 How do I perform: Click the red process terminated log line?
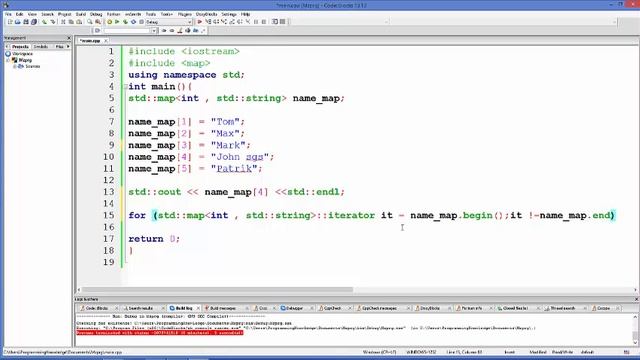(x=160, y=333)
